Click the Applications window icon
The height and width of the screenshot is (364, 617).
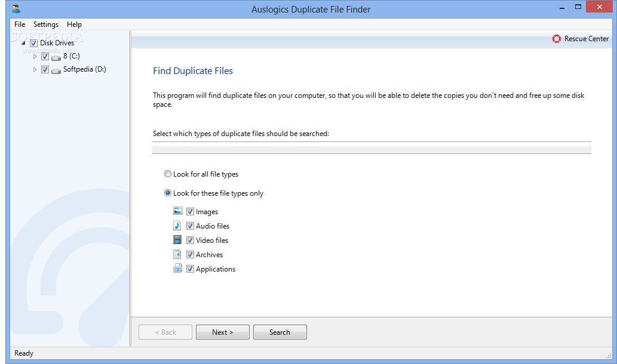(x=177, y=268)
